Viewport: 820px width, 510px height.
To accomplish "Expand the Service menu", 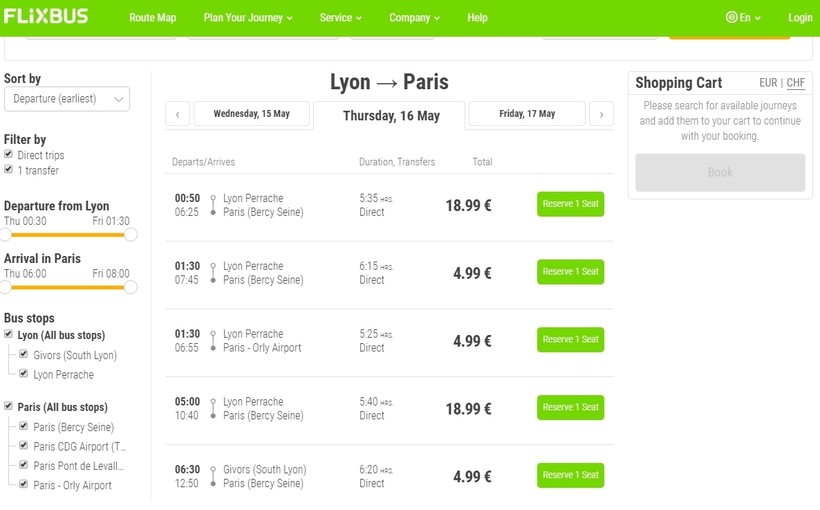I will [341, 17].
